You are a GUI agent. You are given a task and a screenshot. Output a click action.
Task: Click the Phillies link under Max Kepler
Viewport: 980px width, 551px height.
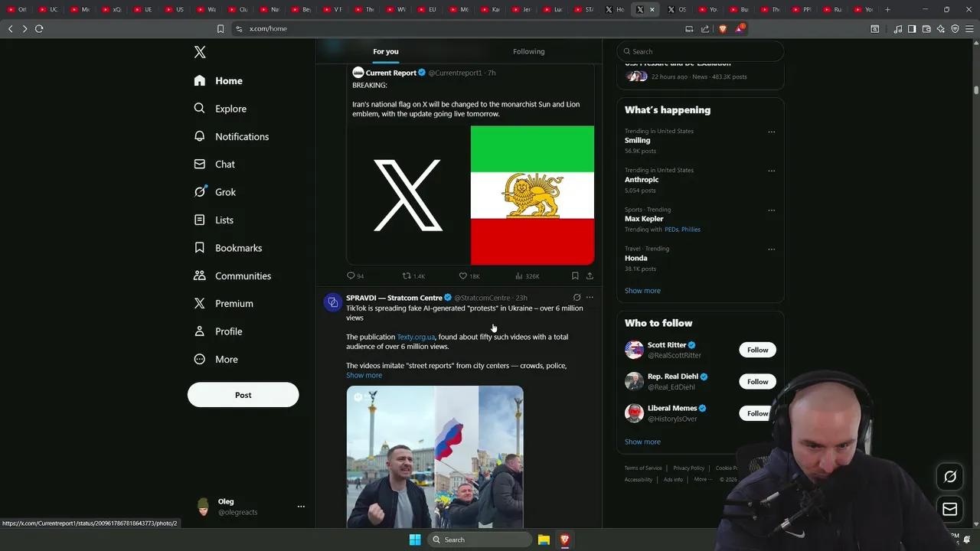coord(691,230)
